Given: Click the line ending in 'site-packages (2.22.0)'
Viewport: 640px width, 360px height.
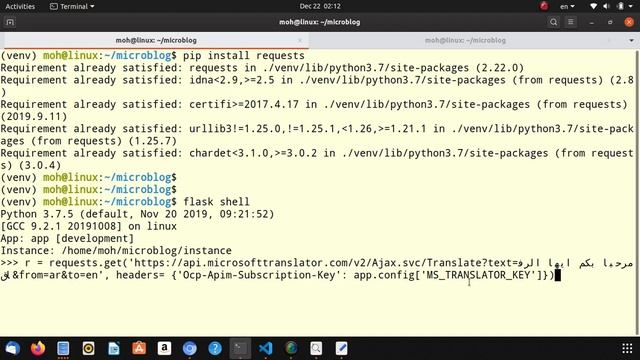Looking at the screenshot, I should tap(262, 68).
